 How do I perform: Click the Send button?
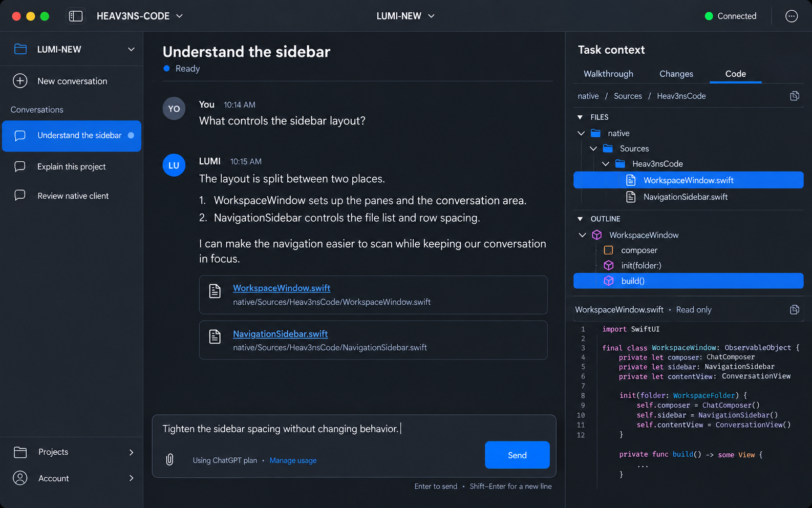pos(517,455)
